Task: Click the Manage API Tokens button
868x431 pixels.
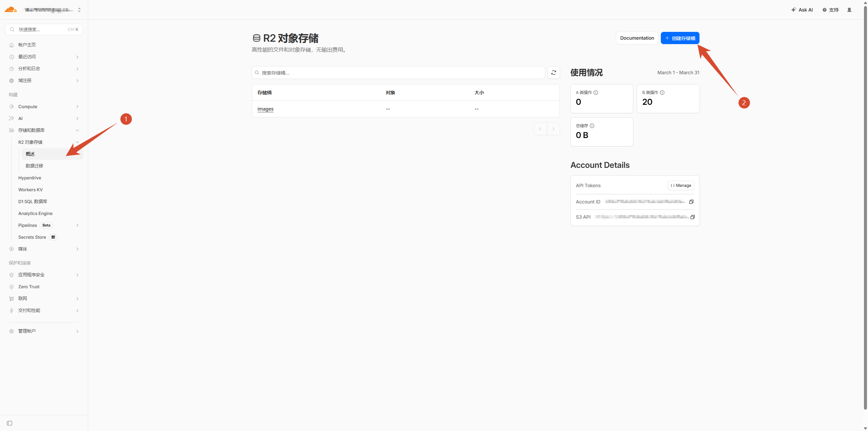Action: pyautogui.click(x=680, y=185)
